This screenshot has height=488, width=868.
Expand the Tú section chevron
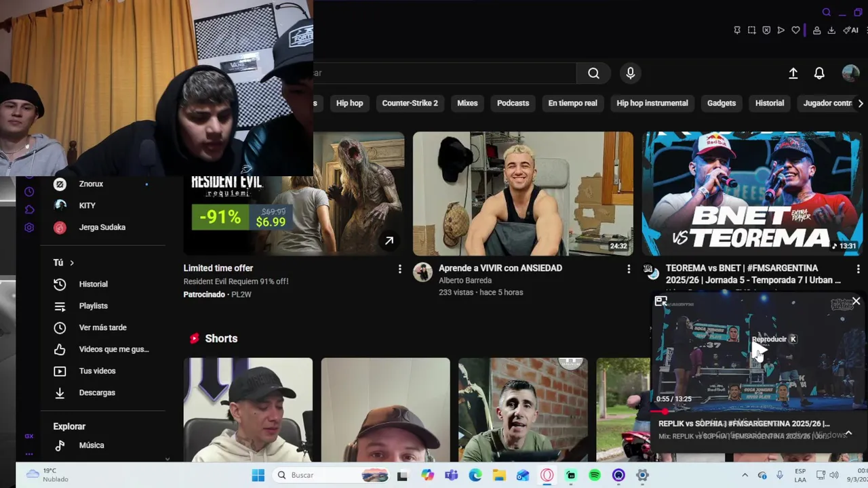71,263
